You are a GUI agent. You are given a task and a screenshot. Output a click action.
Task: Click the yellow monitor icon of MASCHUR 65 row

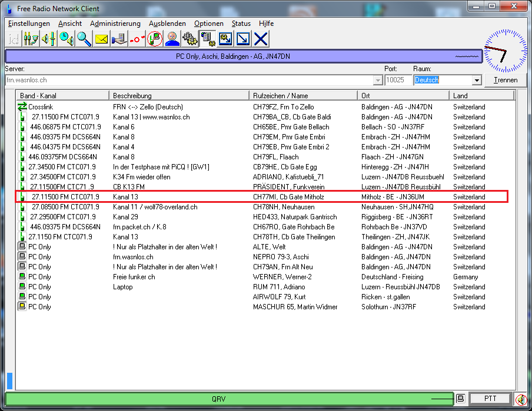[x=22, y=306]
